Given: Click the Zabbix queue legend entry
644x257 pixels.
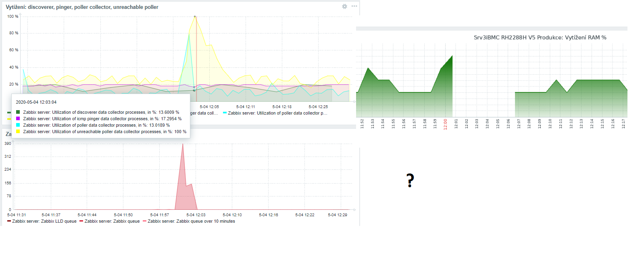Looking at the screenshot, I should pyautogui.click(x=109, y=221).
